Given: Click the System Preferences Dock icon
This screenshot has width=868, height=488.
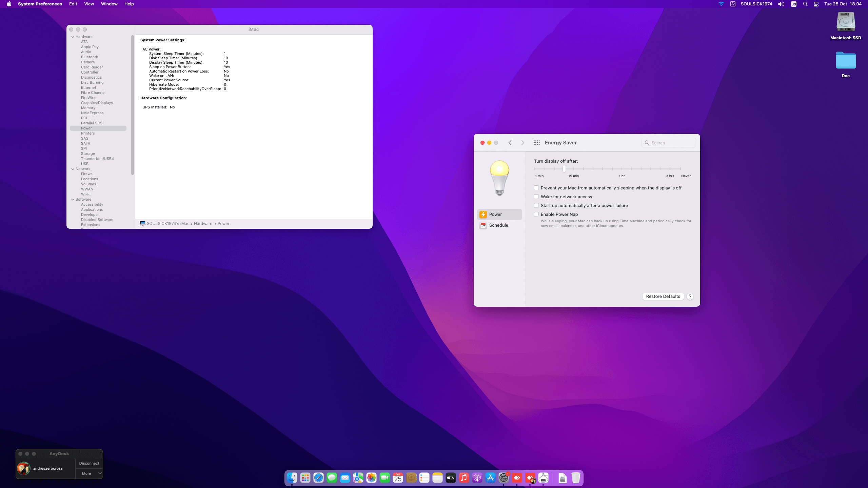Looking at the screenshot, I should [504, 478].
